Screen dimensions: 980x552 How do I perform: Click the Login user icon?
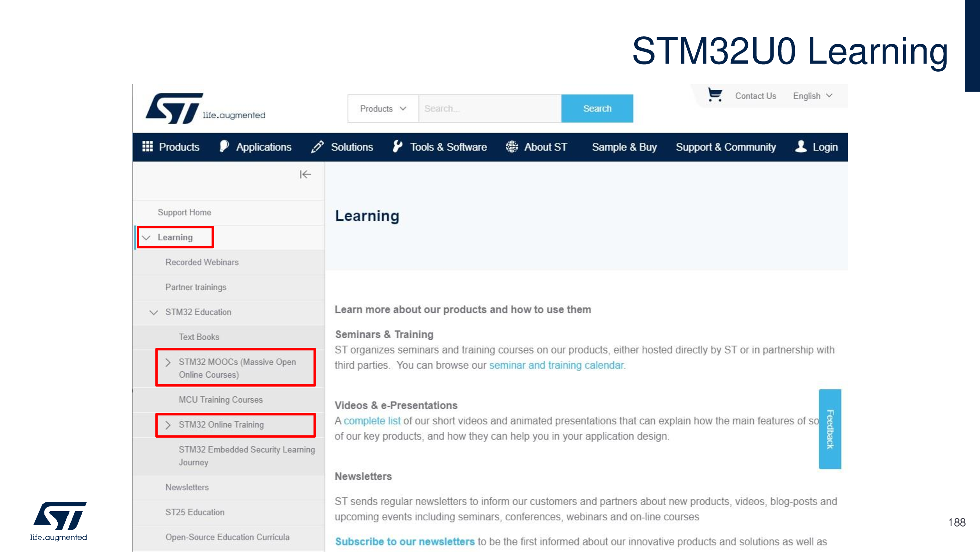801,146
